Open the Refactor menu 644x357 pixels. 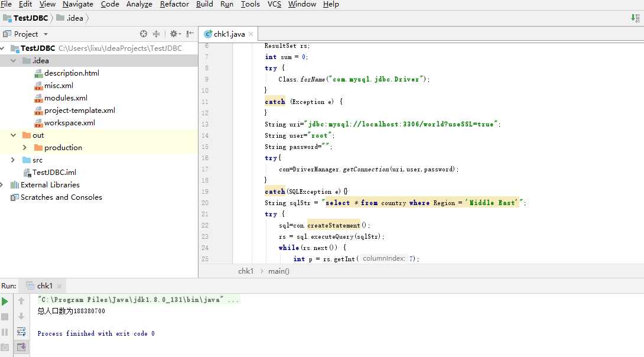(x=174, y=4)
